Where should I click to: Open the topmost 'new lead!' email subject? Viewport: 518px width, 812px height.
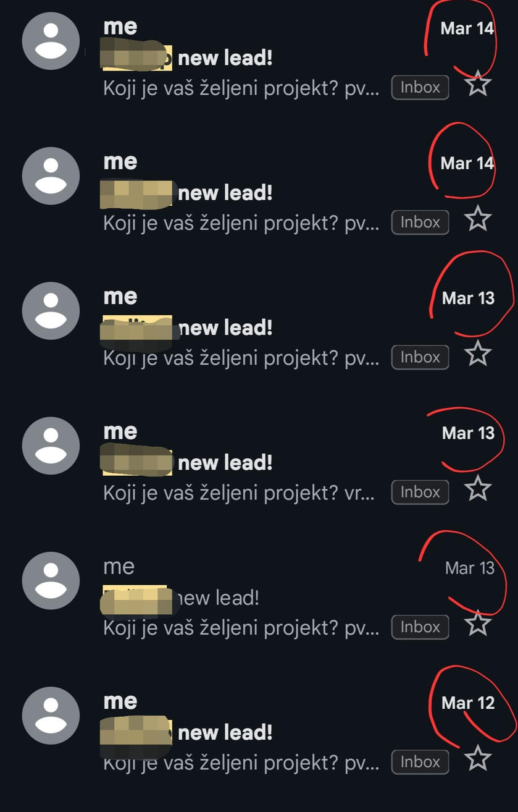(225, 59)
